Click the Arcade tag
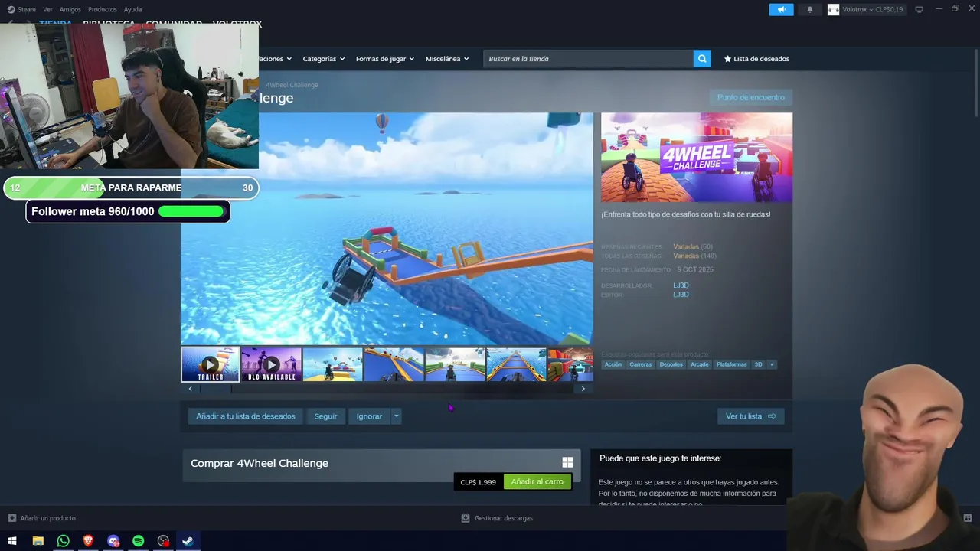This screenshot has width=980, height=551. tap(699, 364)
